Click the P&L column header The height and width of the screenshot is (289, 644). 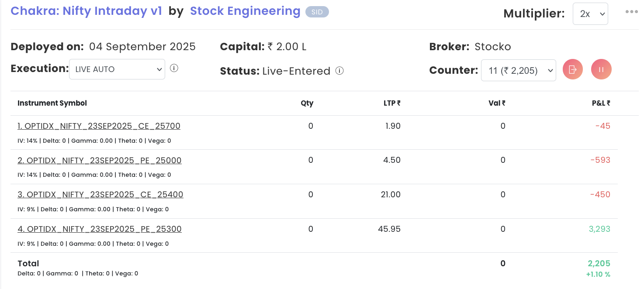[601, 103]
